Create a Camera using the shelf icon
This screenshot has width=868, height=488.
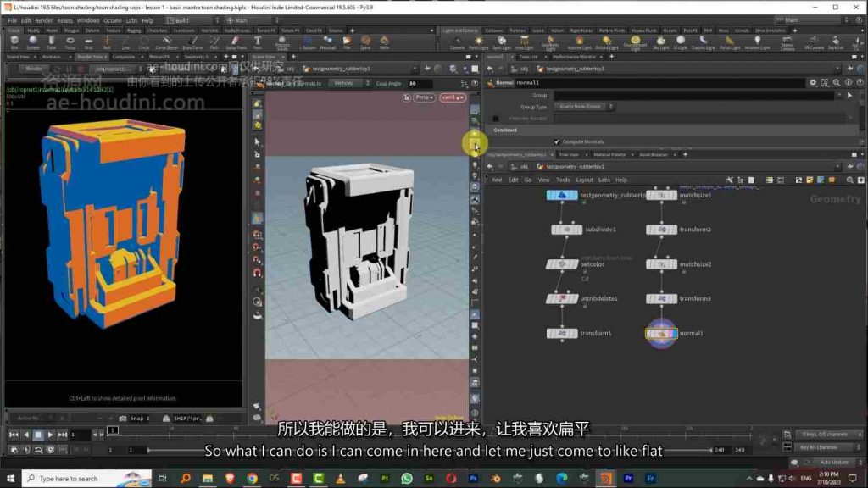point(457,42)
